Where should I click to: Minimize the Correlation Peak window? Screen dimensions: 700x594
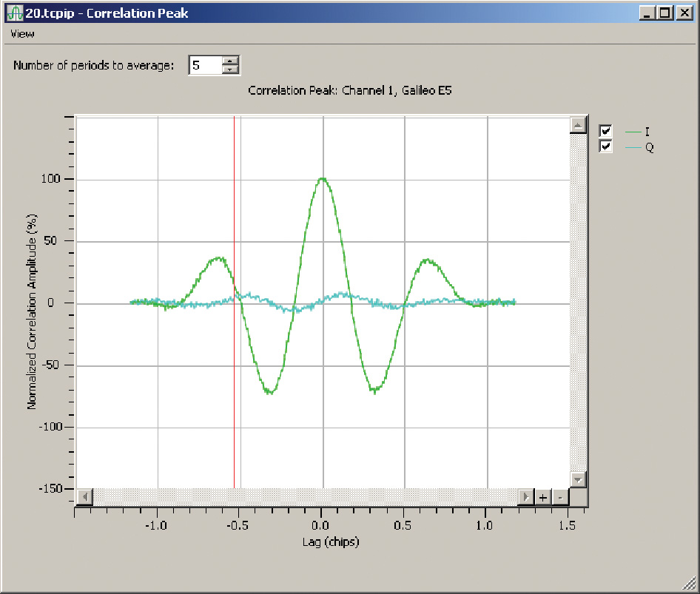[x=648, y=13]
